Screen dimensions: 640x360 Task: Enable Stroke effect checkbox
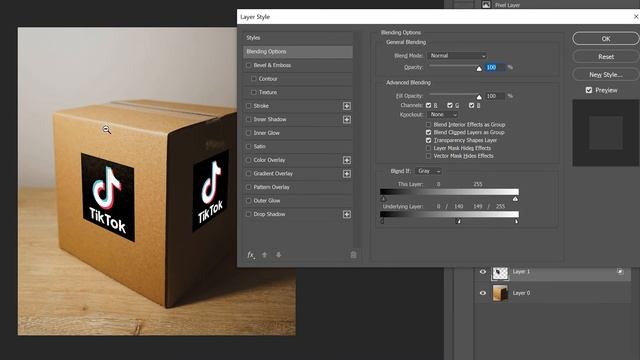248,106
